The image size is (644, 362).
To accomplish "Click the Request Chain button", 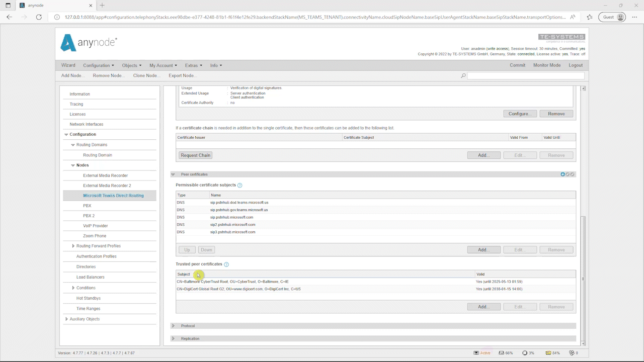I will pos(195,155).
